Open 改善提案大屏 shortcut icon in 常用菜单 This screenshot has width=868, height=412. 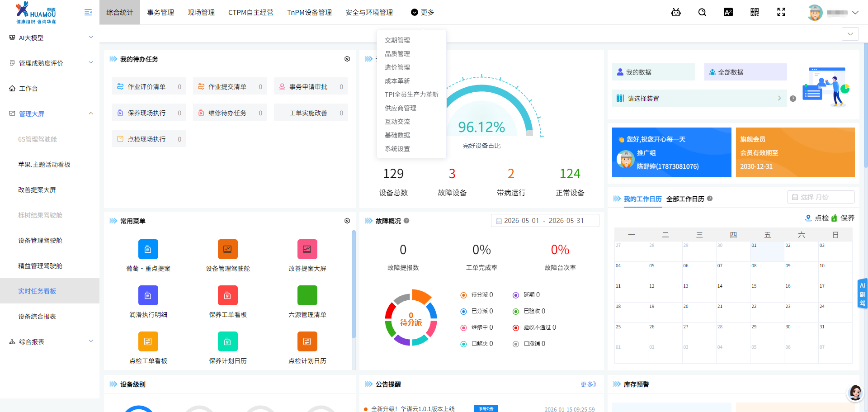click(x=307, y=249)
